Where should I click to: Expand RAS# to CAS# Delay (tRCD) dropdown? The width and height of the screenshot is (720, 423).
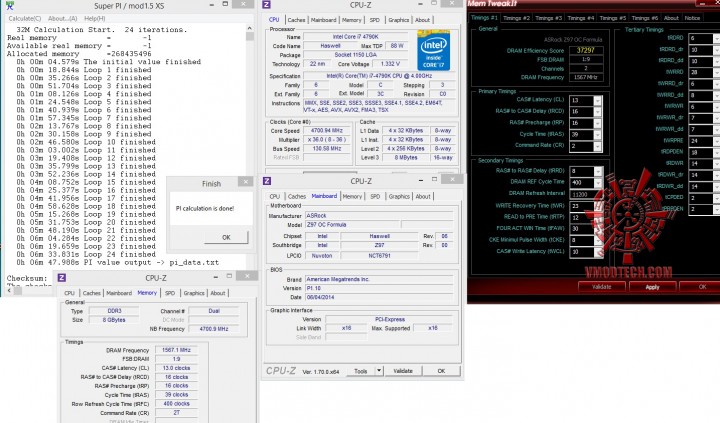tap(597, 112)
